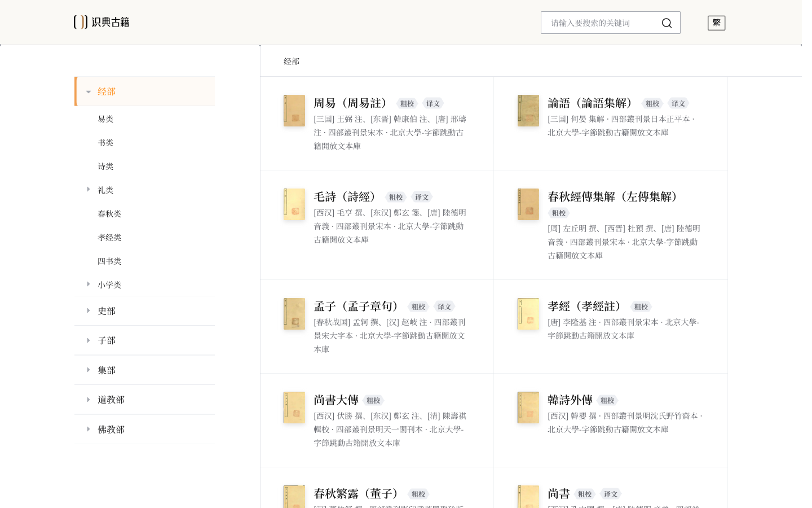Open 韓詩外傳 book cover thumbnail
This screenshot has height=508, width=812.
pos(528,408)
